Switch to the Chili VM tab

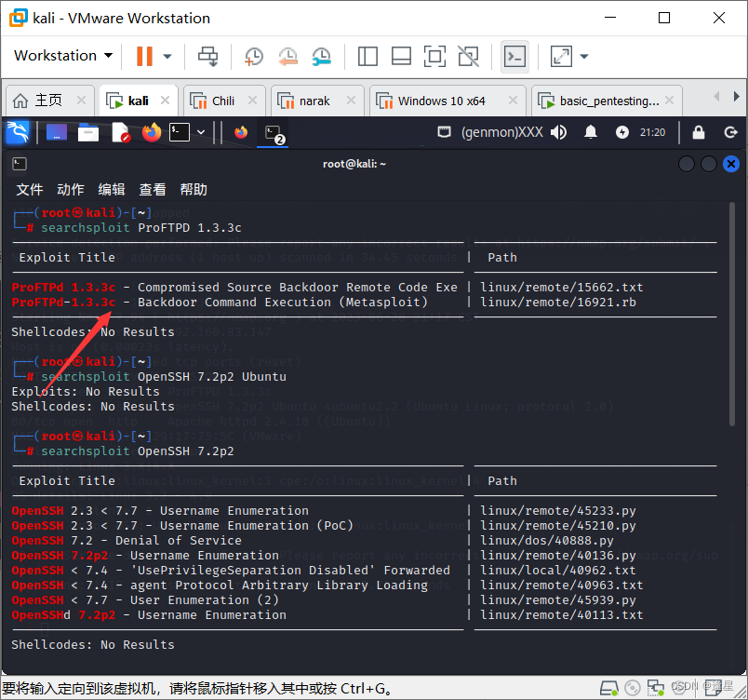pyautogui.click(x=222, y=101)
